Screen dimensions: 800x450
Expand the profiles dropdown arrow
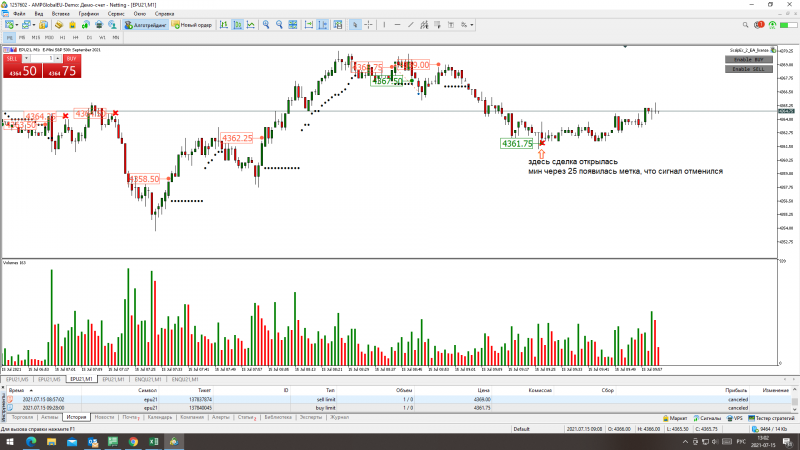click(x=34, y=25)
